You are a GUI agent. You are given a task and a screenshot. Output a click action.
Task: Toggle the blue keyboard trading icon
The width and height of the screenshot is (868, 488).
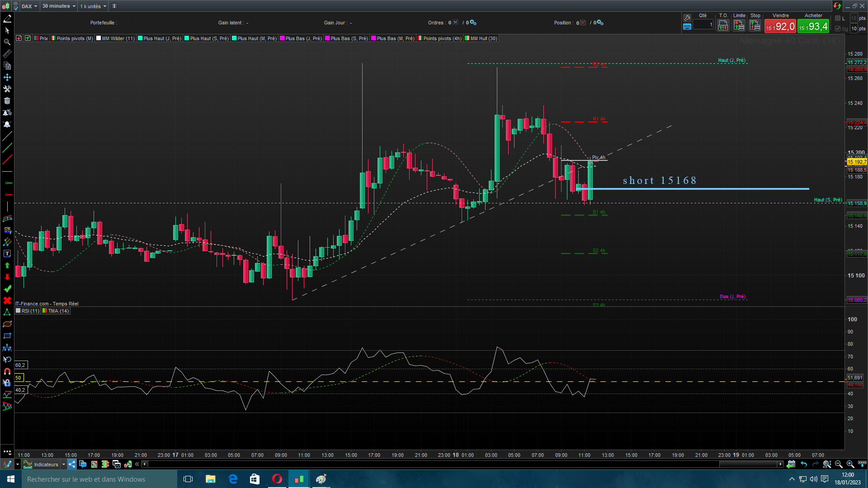(687, 27)
